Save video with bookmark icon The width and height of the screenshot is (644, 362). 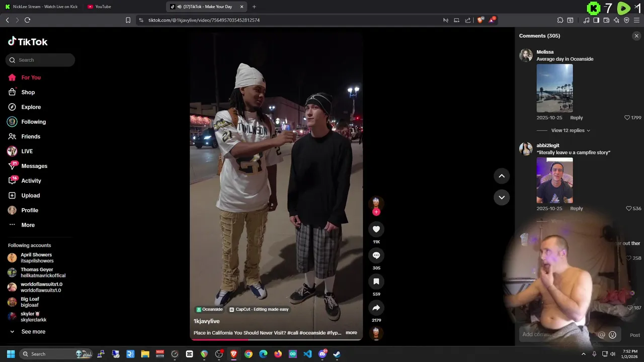(376, 282)
